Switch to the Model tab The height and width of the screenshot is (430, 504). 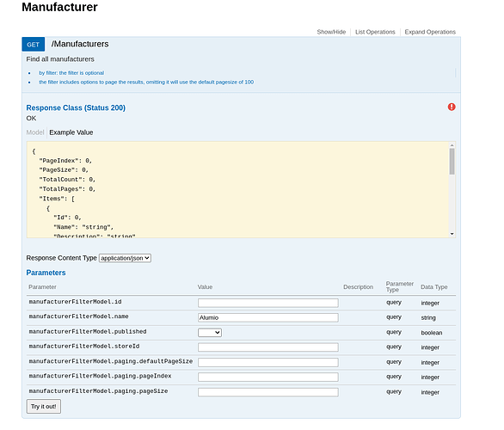(35, 132)
